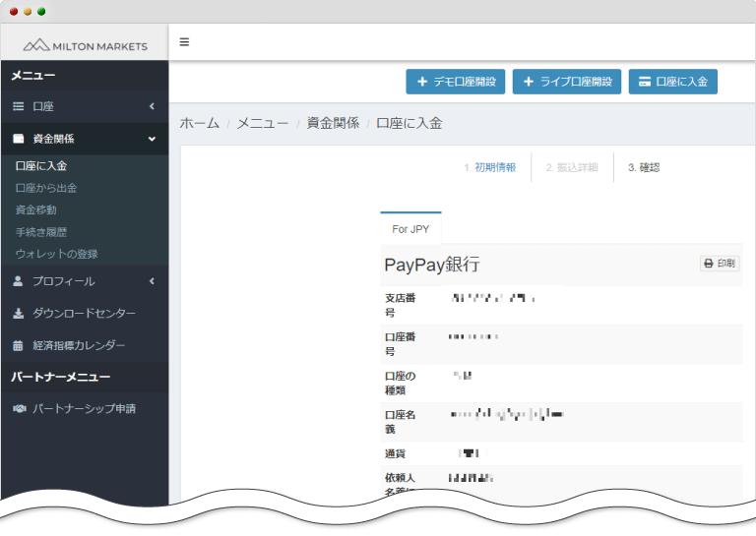
Task: Click the PayPay銀行 heading
Action: (432, 265)
